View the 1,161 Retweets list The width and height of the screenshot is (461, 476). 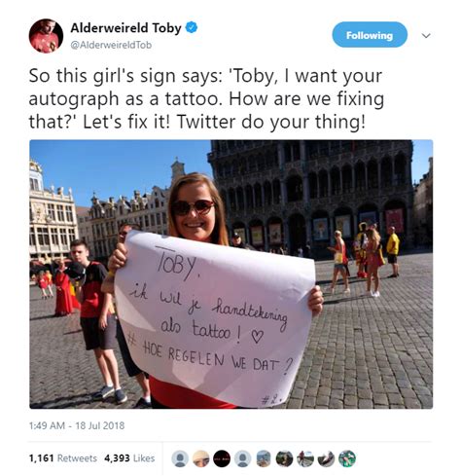click(x=63, y=458)
